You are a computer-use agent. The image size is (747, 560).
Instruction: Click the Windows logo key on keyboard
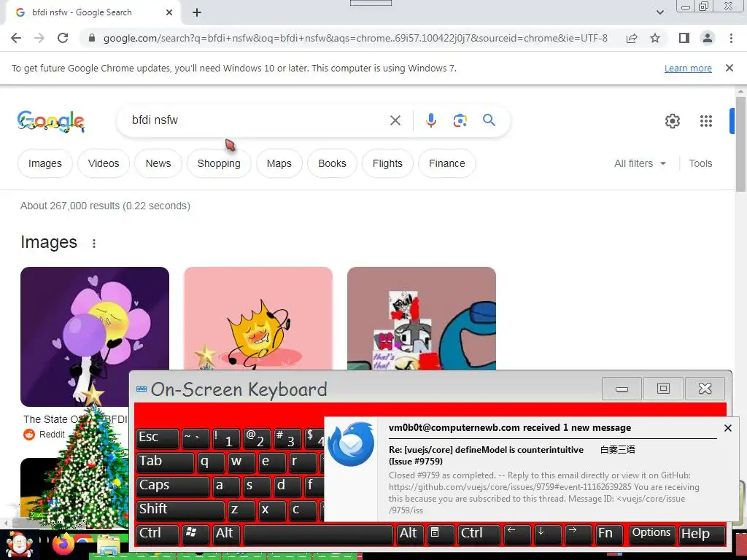pos(196,534)
